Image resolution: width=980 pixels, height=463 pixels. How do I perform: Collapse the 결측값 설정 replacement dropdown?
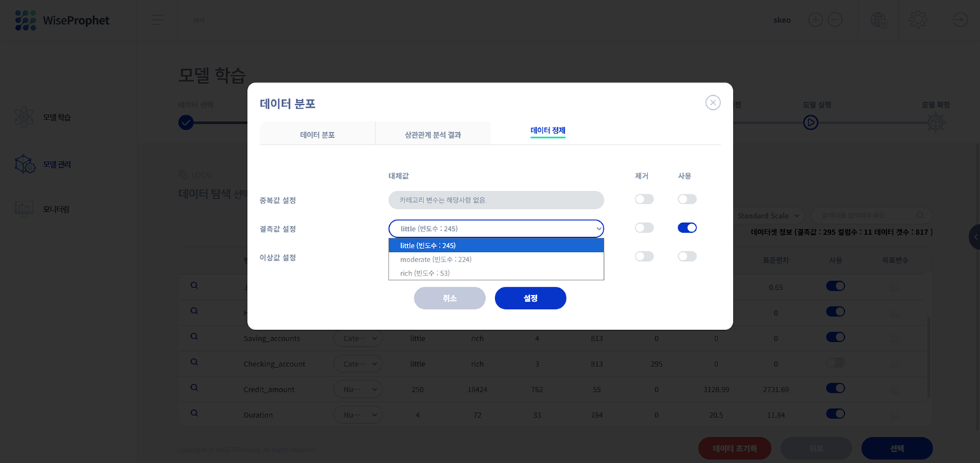(496, 229)
